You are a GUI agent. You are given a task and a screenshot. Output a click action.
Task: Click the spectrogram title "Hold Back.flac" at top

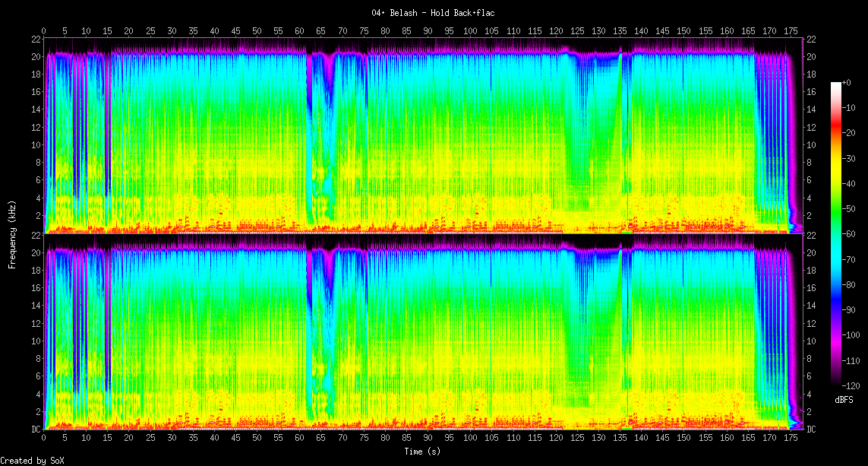(434, 13)
